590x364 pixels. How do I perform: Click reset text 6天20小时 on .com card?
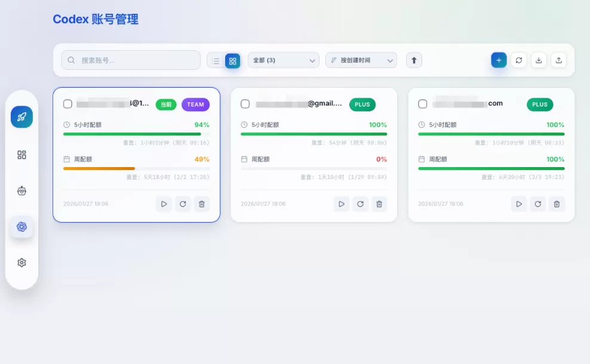[x=523, y=177]
